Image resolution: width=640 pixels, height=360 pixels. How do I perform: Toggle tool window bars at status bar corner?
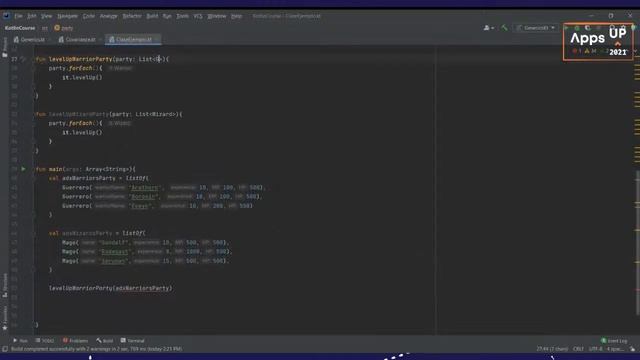pyautogui.click(x=5, y=349)
